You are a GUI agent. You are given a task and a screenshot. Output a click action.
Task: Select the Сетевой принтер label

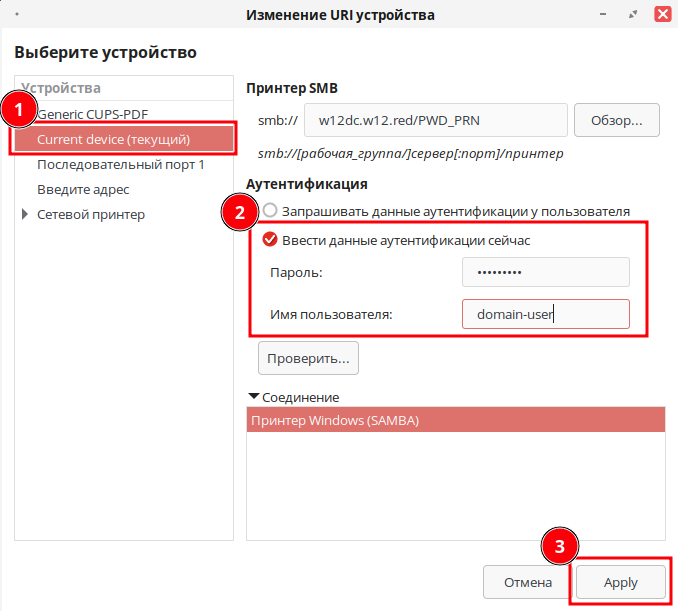click(91, 214)
